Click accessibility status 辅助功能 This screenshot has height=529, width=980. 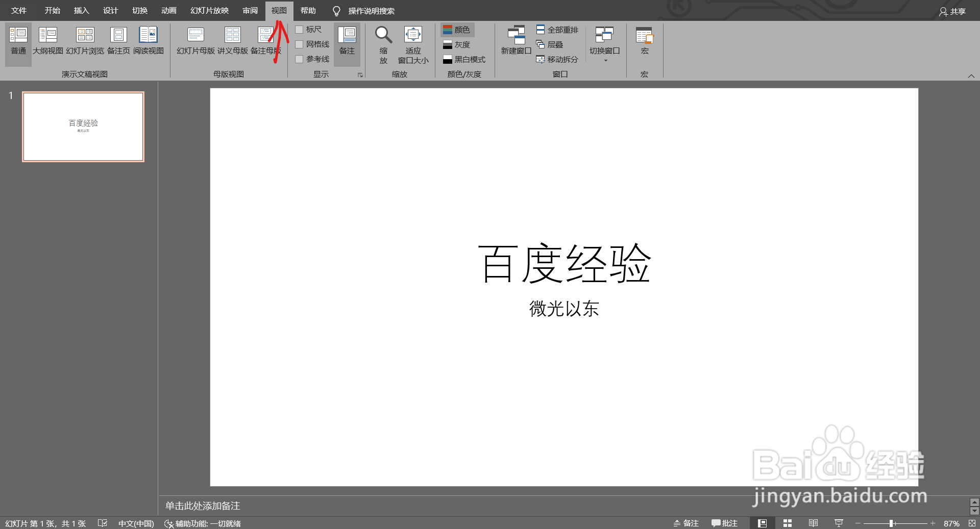(x=203, y=523)
